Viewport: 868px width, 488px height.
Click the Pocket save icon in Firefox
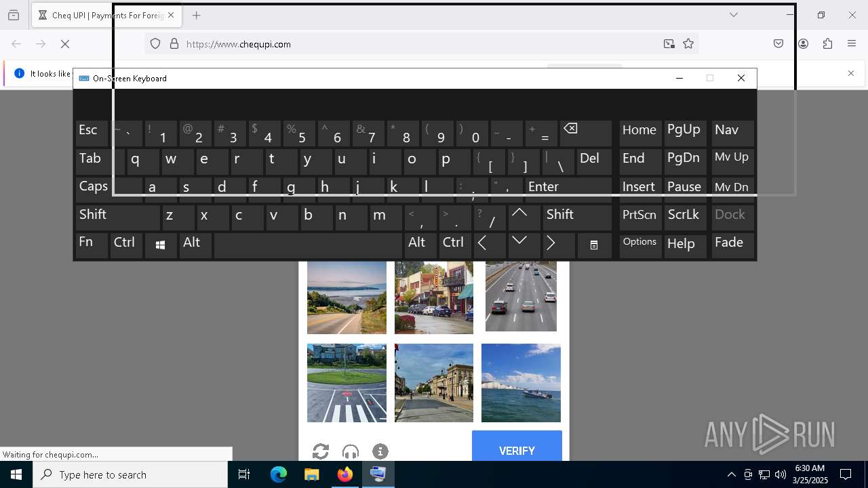coord(778,44)
